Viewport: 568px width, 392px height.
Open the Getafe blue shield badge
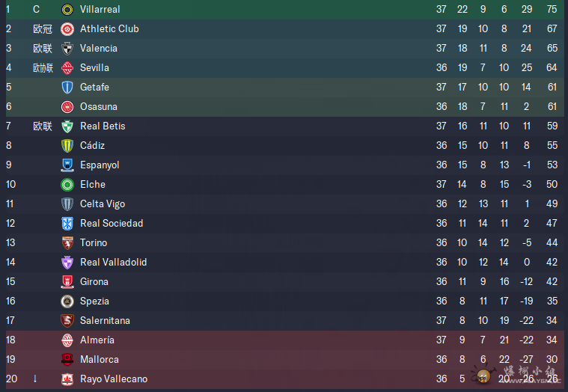click(67, 88)
